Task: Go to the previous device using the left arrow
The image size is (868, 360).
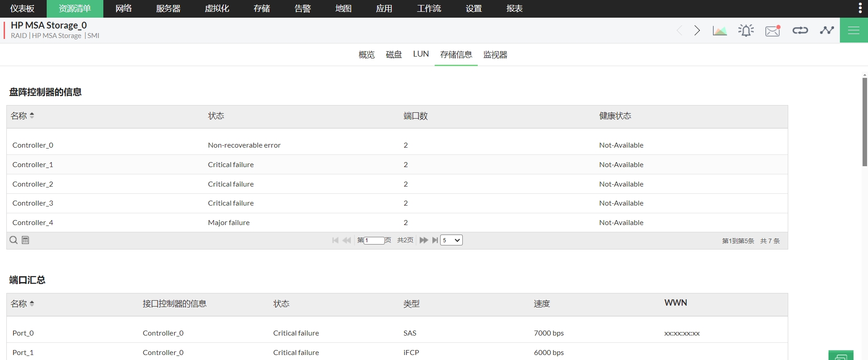Action: click(x=679, y=30)
